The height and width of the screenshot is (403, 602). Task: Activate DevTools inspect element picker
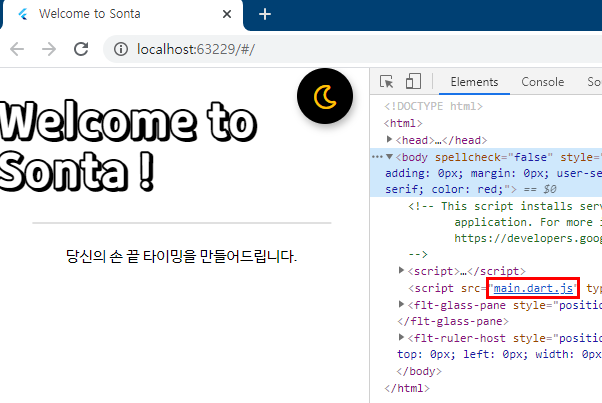click(387, 82)
